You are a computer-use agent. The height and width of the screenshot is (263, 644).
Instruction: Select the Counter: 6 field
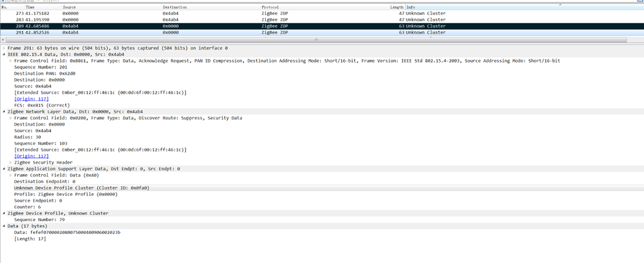[x=28, y=207]
